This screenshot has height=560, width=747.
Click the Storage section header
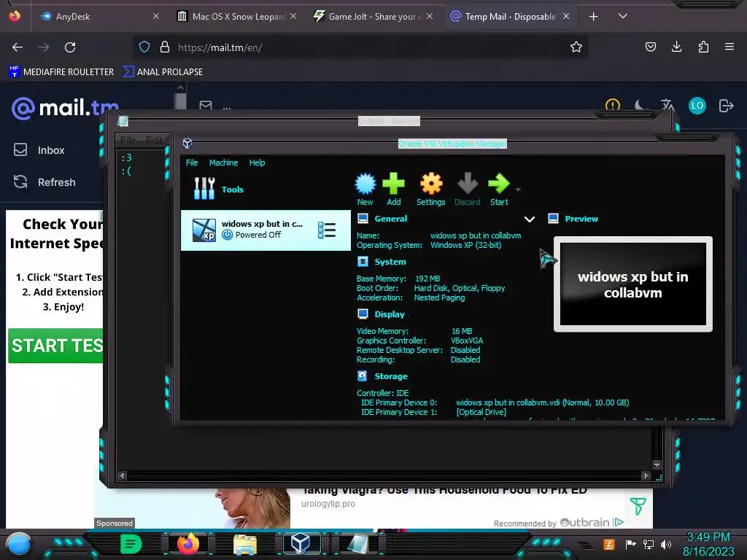tap(391, 376)
